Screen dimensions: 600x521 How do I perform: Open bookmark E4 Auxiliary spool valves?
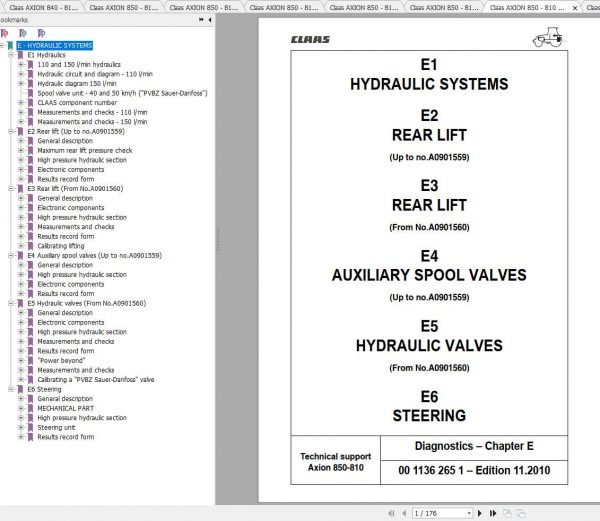tap(95, 256)
